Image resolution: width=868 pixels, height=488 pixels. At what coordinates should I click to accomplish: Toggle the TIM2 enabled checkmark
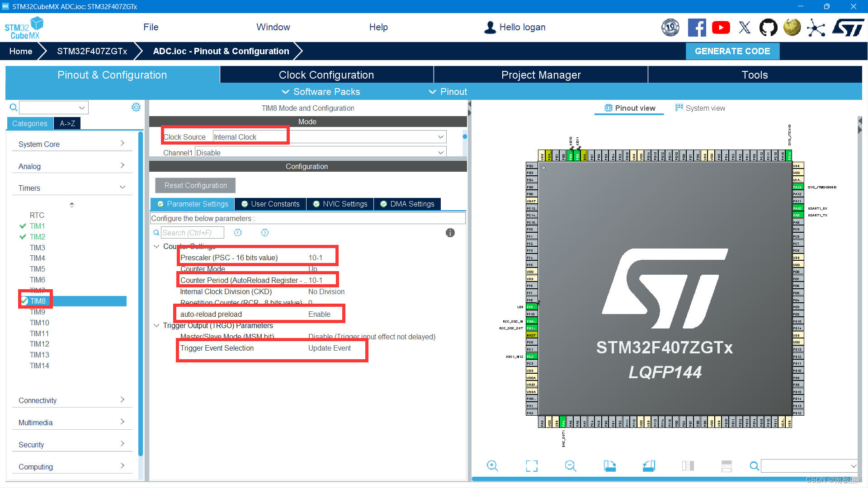pos(24,236)
